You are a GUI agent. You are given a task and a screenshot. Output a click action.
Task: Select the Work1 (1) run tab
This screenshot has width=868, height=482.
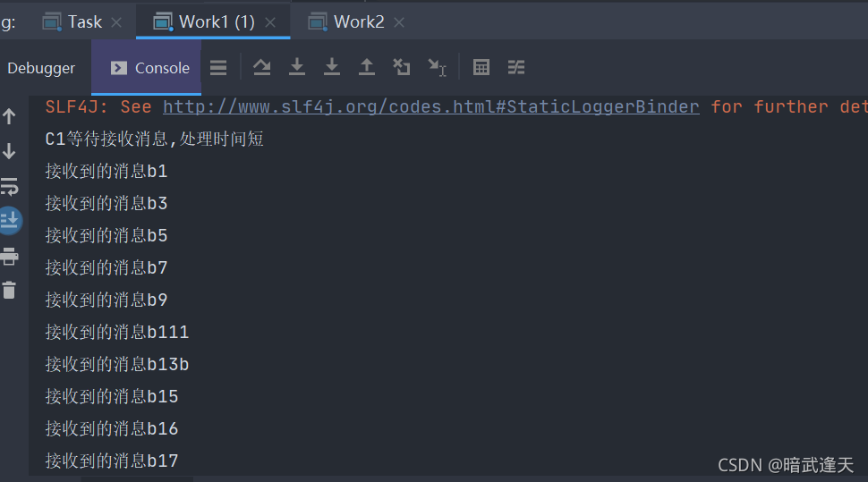point(213,22)
